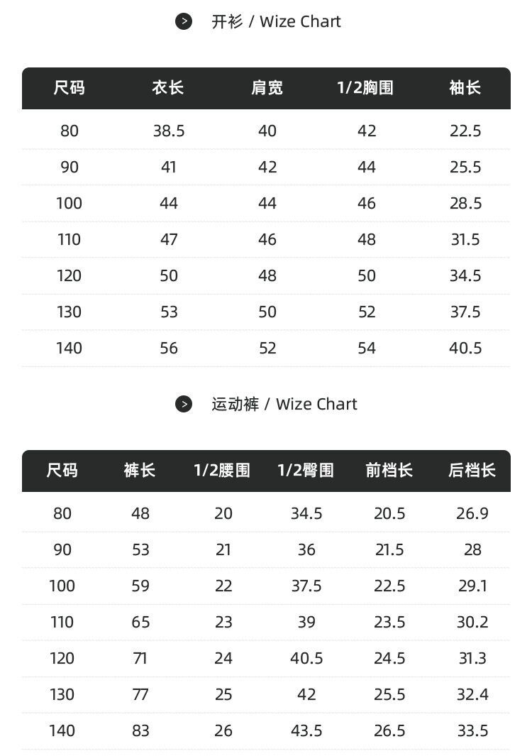Select the 33.5 value in 后档长 column
This screenshot has height=756, width=532.
472,730
